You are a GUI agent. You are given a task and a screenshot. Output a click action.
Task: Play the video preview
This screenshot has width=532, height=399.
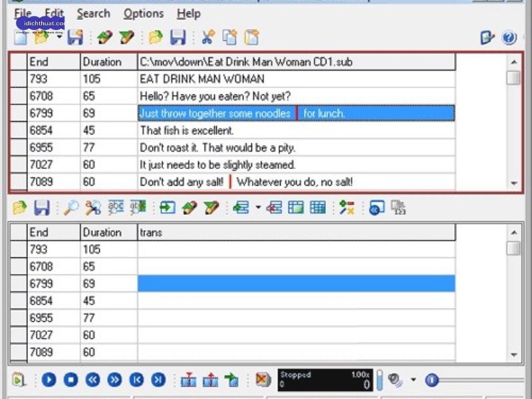click(49, 379)
